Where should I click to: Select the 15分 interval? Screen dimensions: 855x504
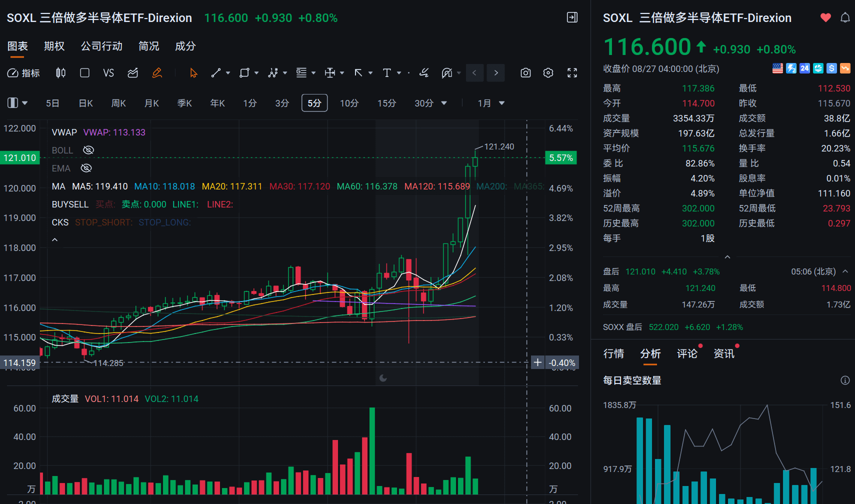[387, 103]
